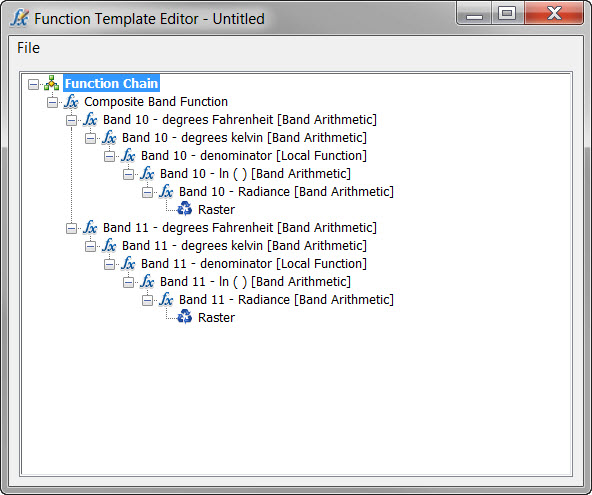Select Band 10 - ln ( ) item

(x=255, y=174)
